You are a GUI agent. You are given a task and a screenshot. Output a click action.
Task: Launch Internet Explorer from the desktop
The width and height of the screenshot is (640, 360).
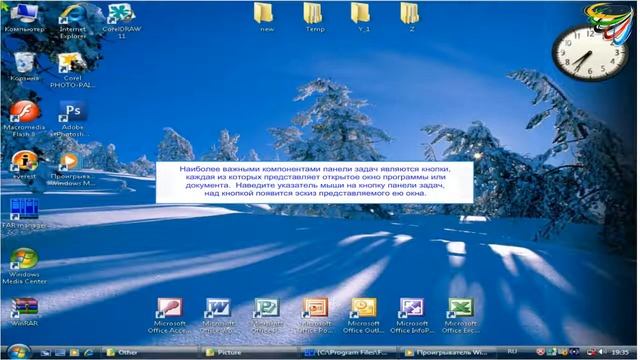point(73,21)
